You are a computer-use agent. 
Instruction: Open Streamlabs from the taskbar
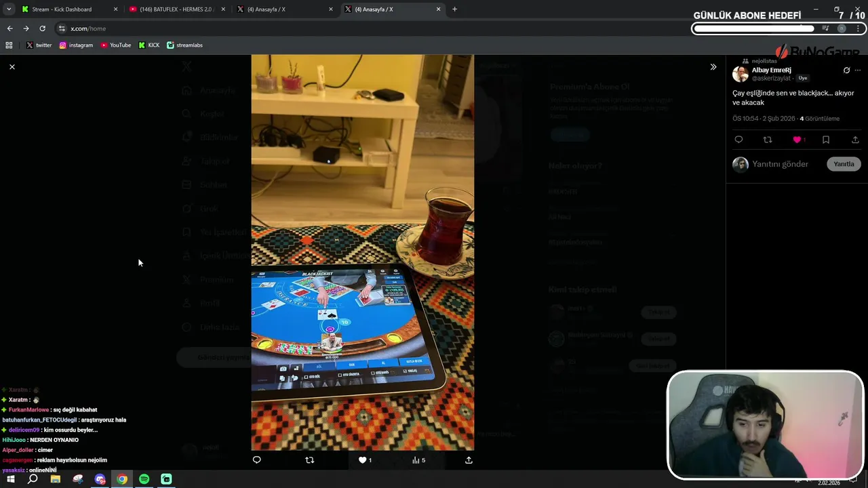167,479
